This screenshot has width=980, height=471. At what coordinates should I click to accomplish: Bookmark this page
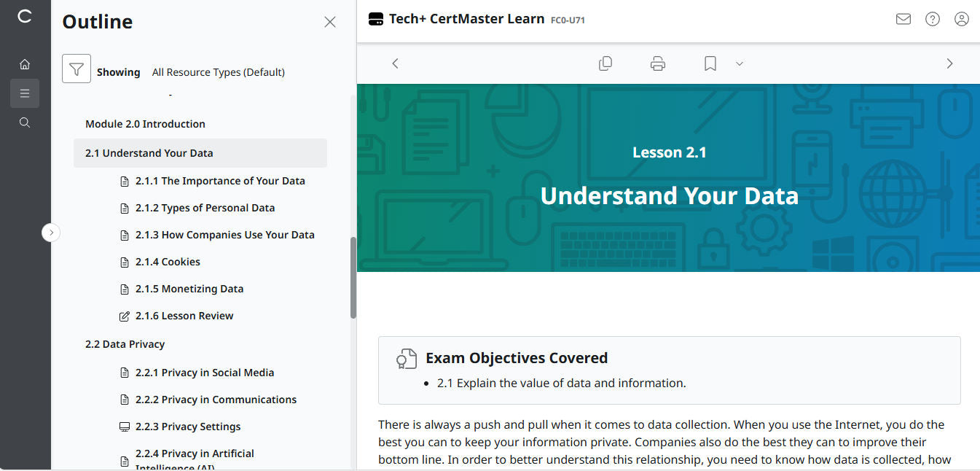pyautogui.click(x=710, y=63)
